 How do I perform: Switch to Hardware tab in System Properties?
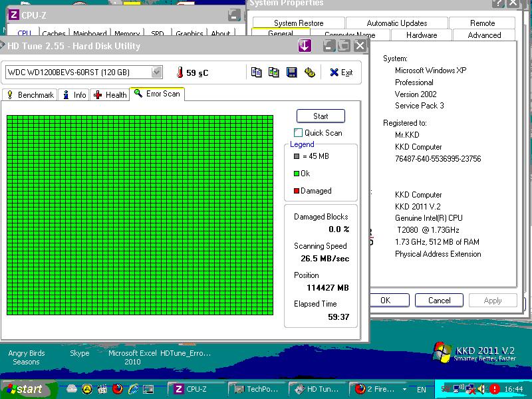pos(422,35)
